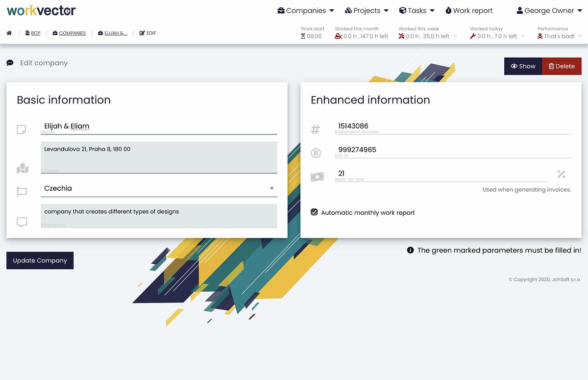The height and width of the screenshot is (380, 588).
Task: Click the red Delete button
Action: click(562, 66)
